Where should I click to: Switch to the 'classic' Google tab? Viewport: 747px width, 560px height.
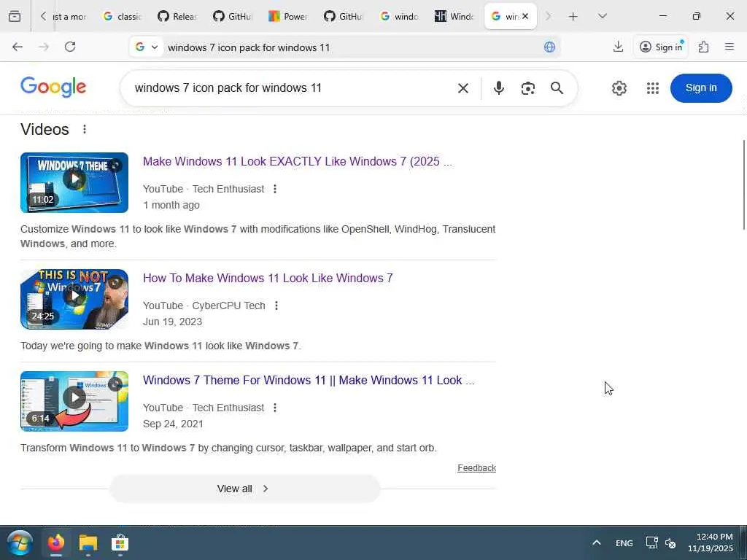point(123,16)
